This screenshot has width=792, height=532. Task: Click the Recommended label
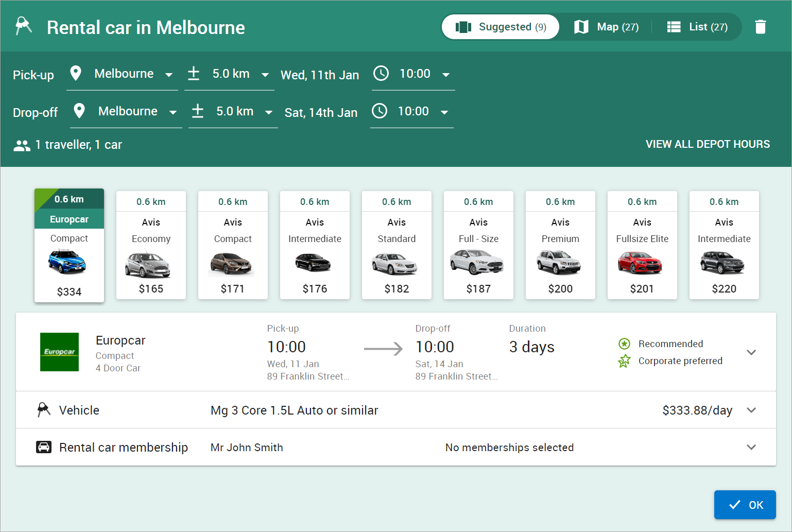670,344
